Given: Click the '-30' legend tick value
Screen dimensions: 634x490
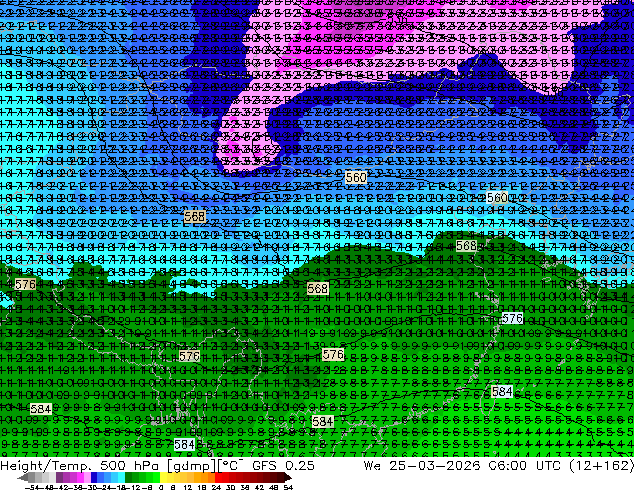Looking at the screenshot, I should pos(92,487).
